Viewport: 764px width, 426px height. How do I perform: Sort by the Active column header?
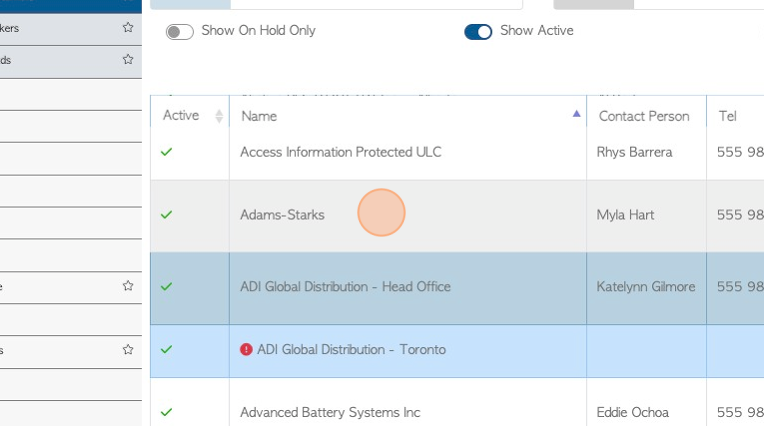point(190,116)
